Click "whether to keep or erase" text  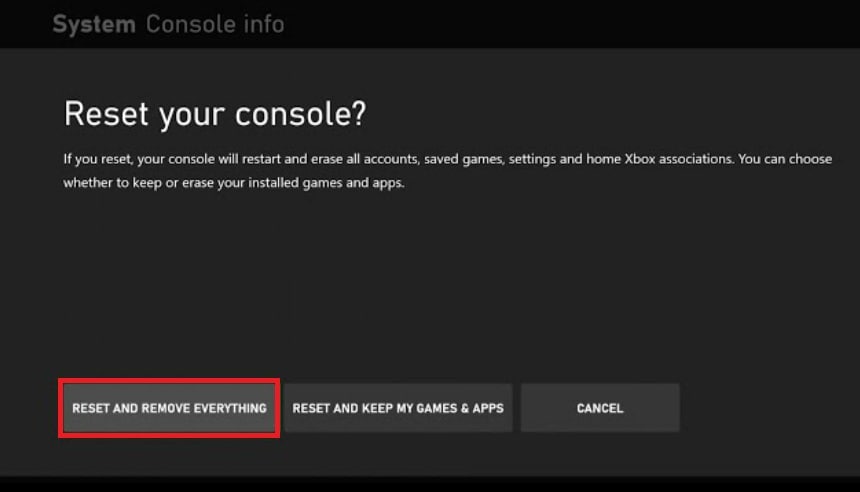pyautogui.click(x=138, y=183)
